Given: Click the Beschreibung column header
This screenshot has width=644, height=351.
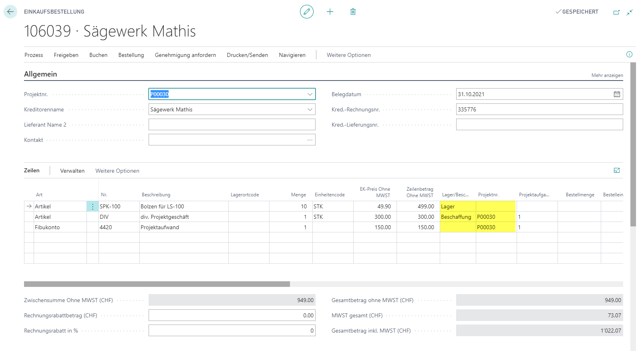Looking at the screenshot, I should [x=156, y=195].
